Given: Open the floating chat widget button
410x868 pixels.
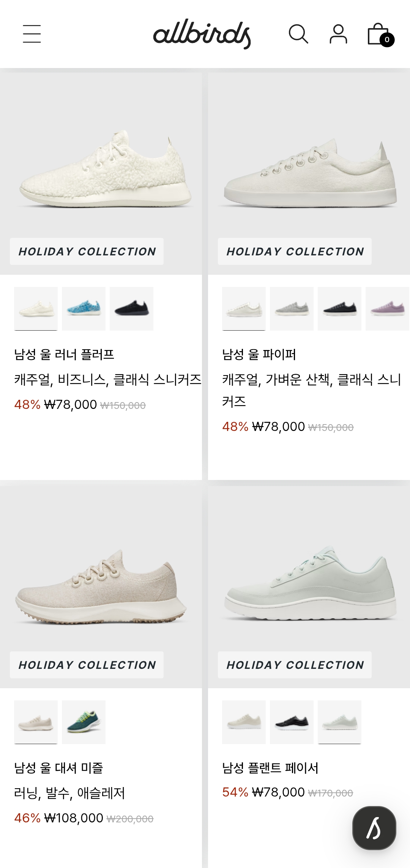Looking at the screenshot, I should click(374, 828).
